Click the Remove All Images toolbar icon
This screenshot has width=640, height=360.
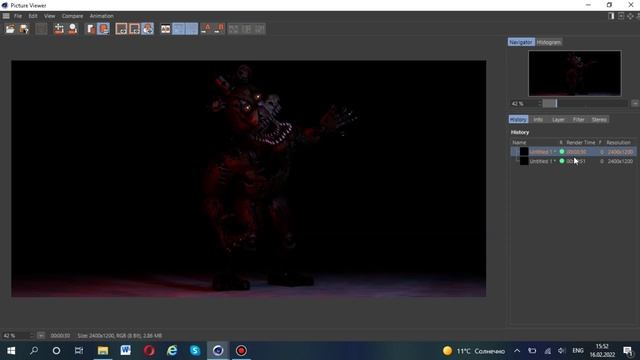click(59, 29)
